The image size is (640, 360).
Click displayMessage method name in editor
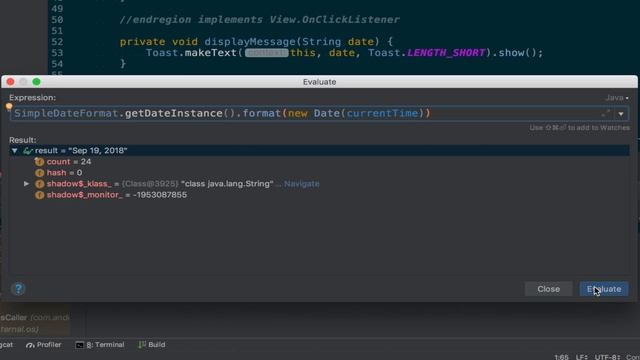tap(250, 42)
